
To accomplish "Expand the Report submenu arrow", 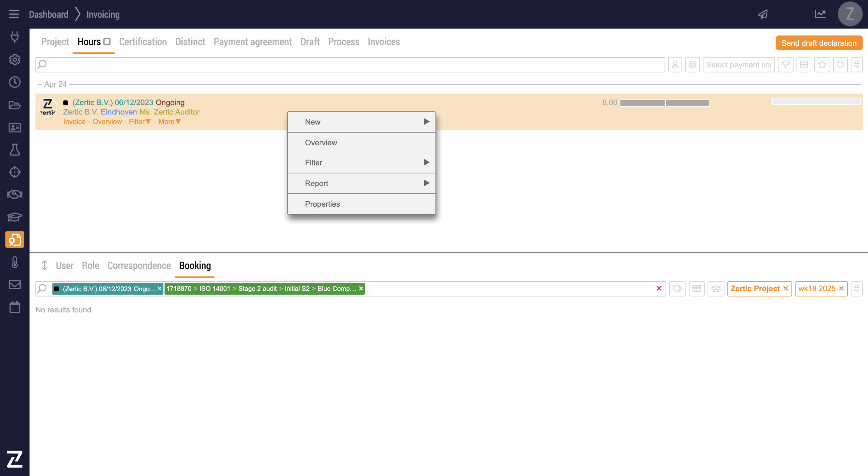I will [426, 183].
